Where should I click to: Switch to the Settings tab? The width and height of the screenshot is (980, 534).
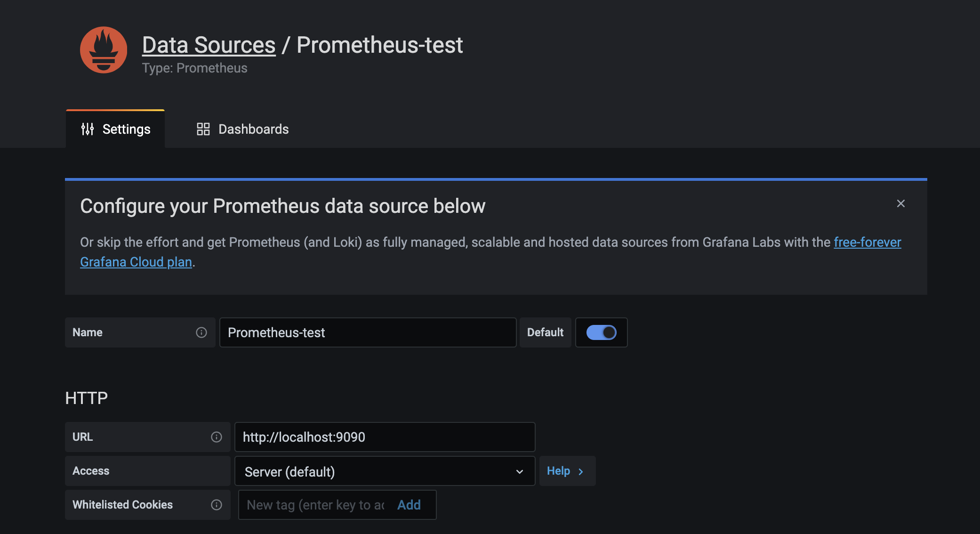(116, 129)
